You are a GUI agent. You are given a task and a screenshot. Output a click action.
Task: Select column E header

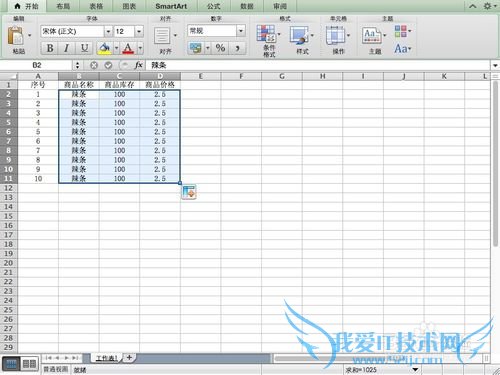click(201, 76)
